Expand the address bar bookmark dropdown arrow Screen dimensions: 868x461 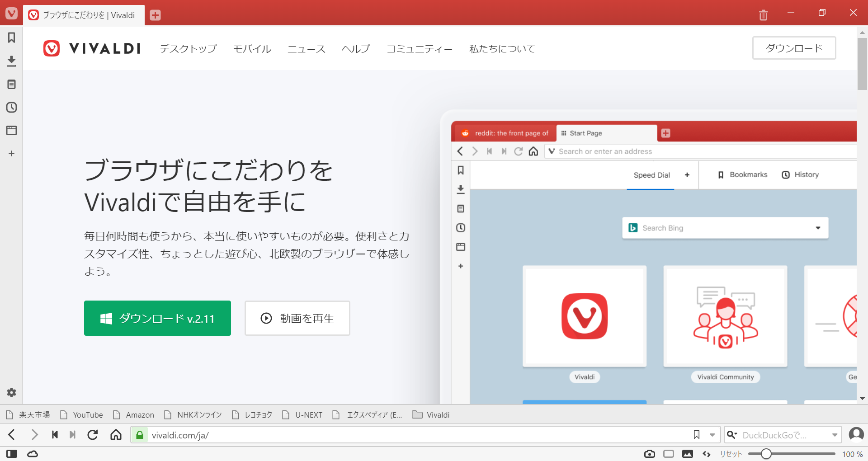712,435
